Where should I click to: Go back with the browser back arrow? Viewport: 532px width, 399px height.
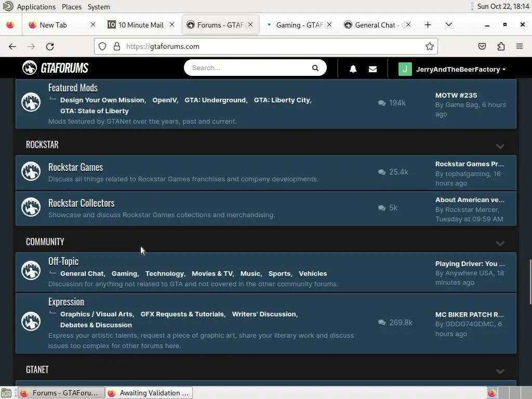point(12,46)
